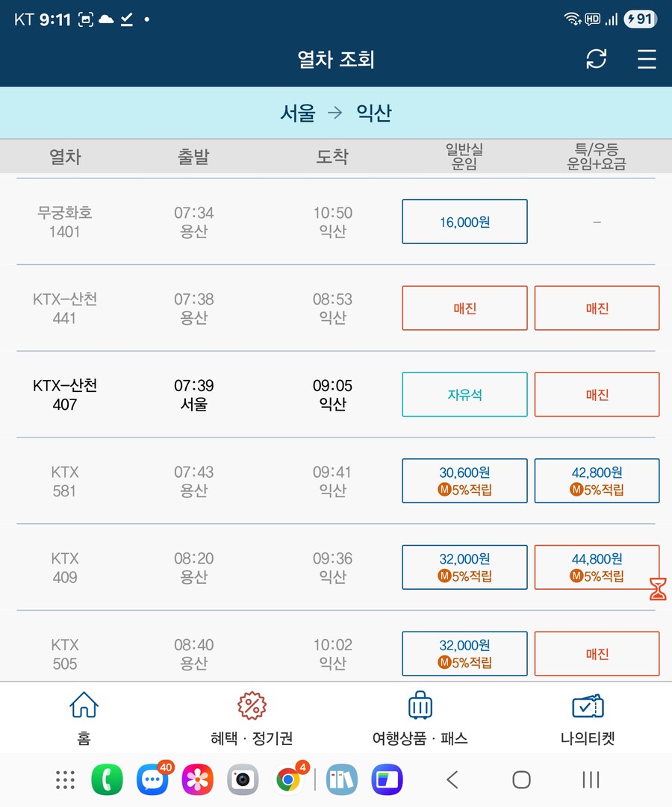Select 32,000원 fare for KTX 505
Viewport: 672px width, 807px height.
(x=464, y=654)
